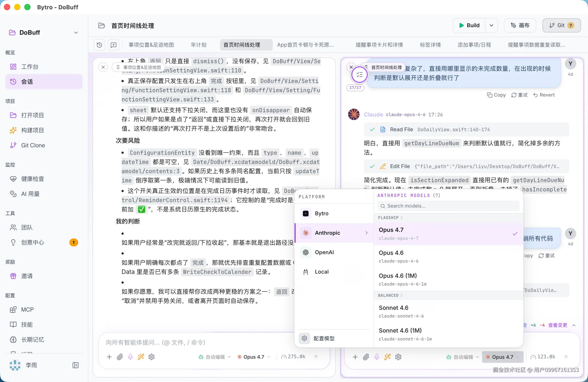This screenshot has width=588, height=382.
Task: Collapse the sidebar using bottom panel icon
Action: point(75,365)
